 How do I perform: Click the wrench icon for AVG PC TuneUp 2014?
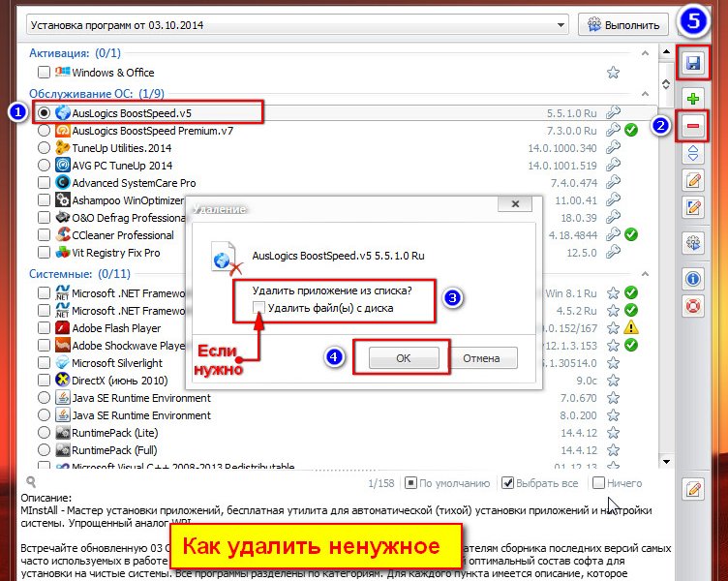(614, 165)
